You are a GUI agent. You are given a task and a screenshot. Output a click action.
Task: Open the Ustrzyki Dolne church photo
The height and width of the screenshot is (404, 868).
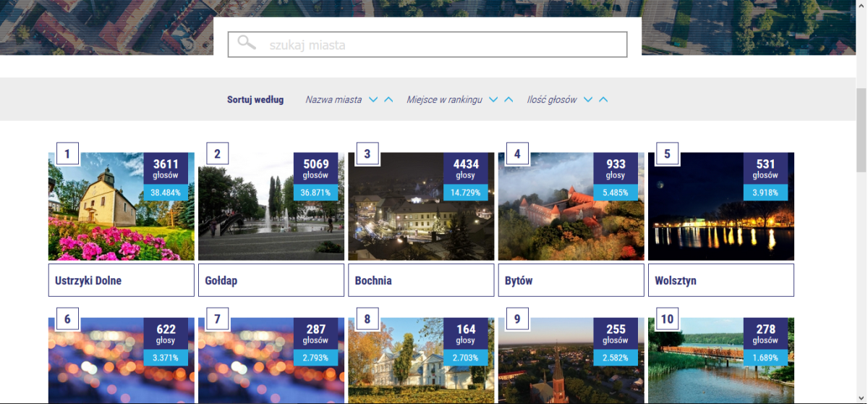click(x=122, y=206)
